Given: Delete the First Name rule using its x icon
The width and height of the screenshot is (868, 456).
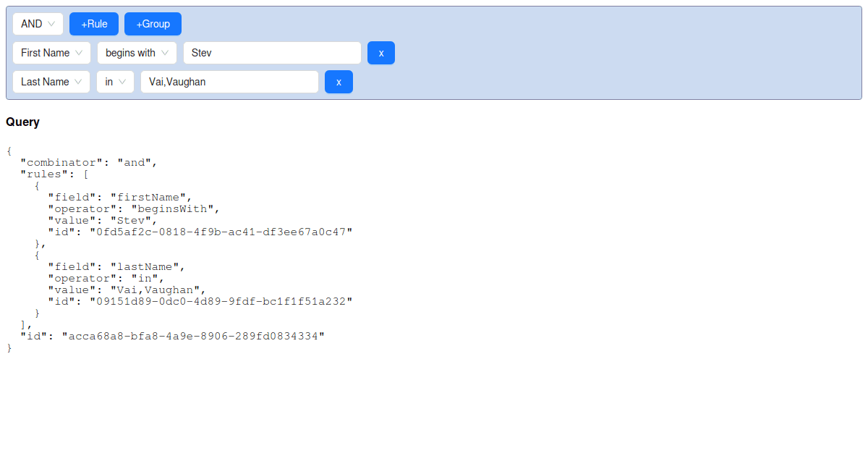Looking at the screenshot, I should pos(381,52).
